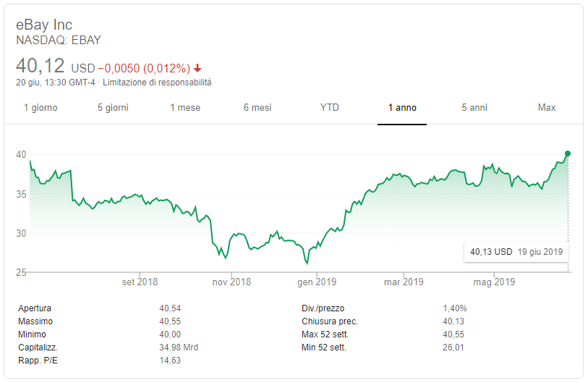Select the 5 giorni time range

click(x=113, y=108)
